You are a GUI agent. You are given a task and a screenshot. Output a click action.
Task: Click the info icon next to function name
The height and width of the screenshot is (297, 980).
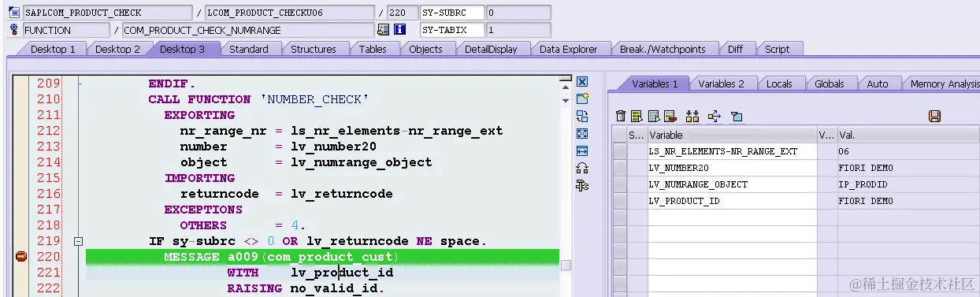pyautogui.click(x=399, y=30)
